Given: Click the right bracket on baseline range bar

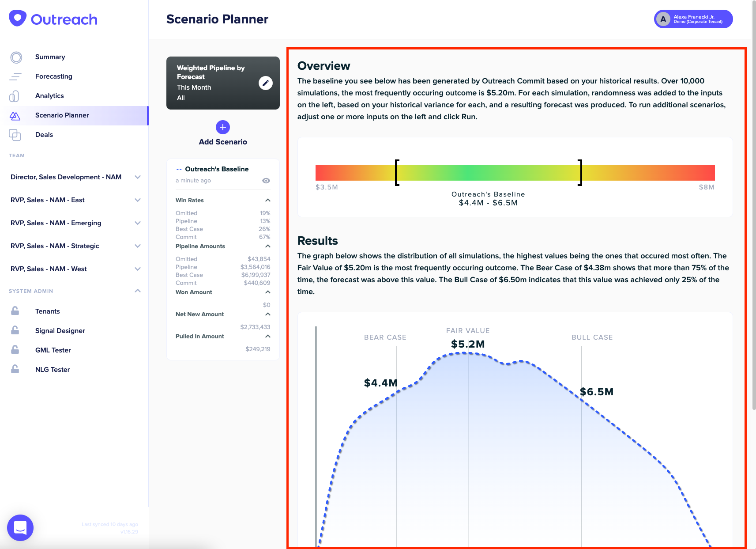Looking at the screenshot, I should (x=580, y=173).
